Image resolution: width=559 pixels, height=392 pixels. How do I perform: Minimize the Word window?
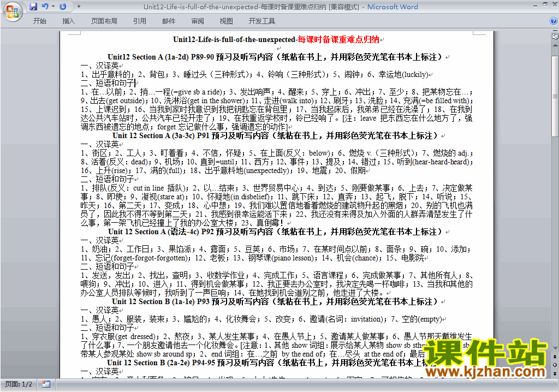535,5
